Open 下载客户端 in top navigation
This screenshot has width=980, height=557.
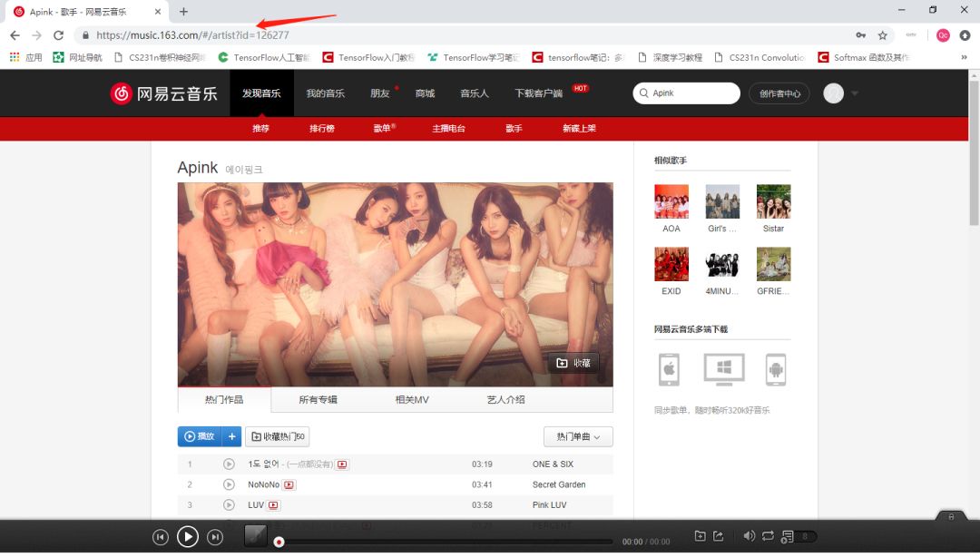point(539,93)
